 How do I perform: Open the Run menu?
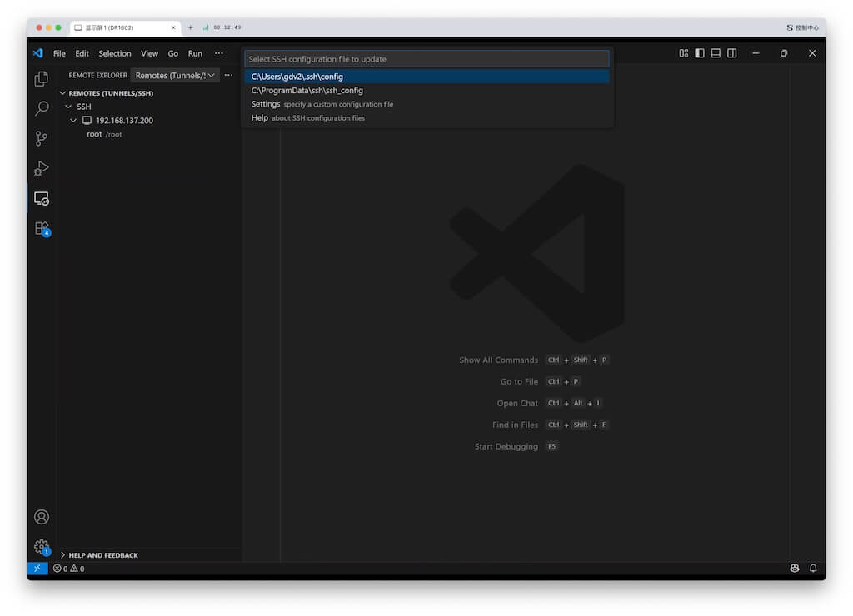tap(195, 53)
